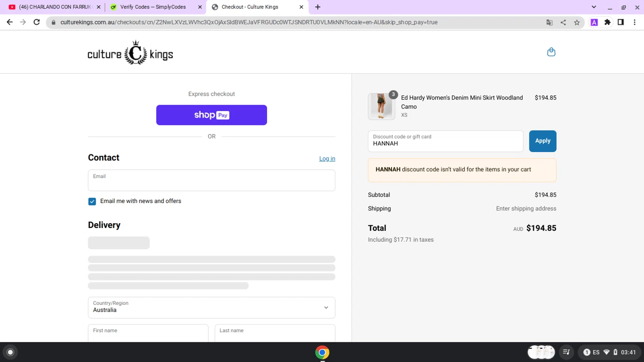This screenshot has width=644, height=362.
Task: Click the padlock site info icon
Action: coord(53,22)
